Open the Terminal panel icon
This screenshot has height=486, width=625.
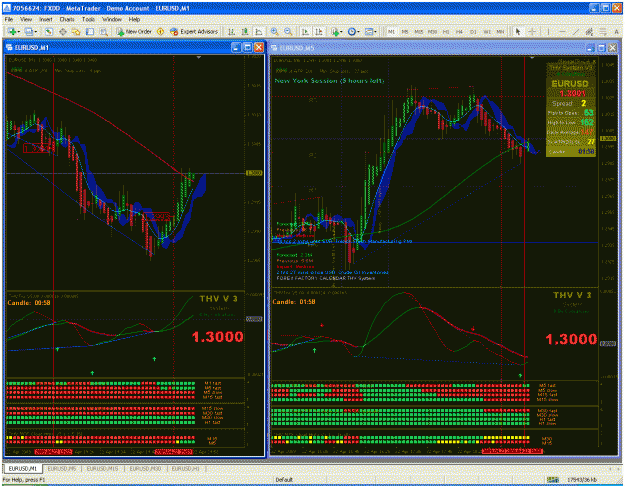pos(90,31)
